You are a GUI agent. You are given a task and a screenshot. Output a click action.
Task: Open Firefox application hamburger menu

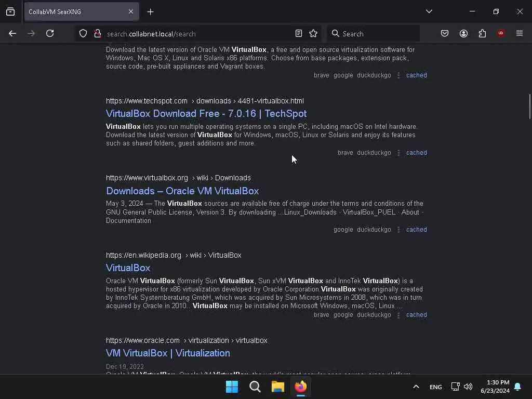pos(520,33)
